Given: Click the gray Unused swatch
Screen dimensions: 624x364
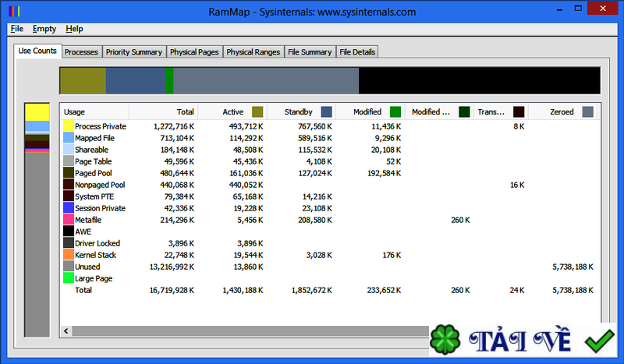Looking at the screenshot, I should 69,267.
